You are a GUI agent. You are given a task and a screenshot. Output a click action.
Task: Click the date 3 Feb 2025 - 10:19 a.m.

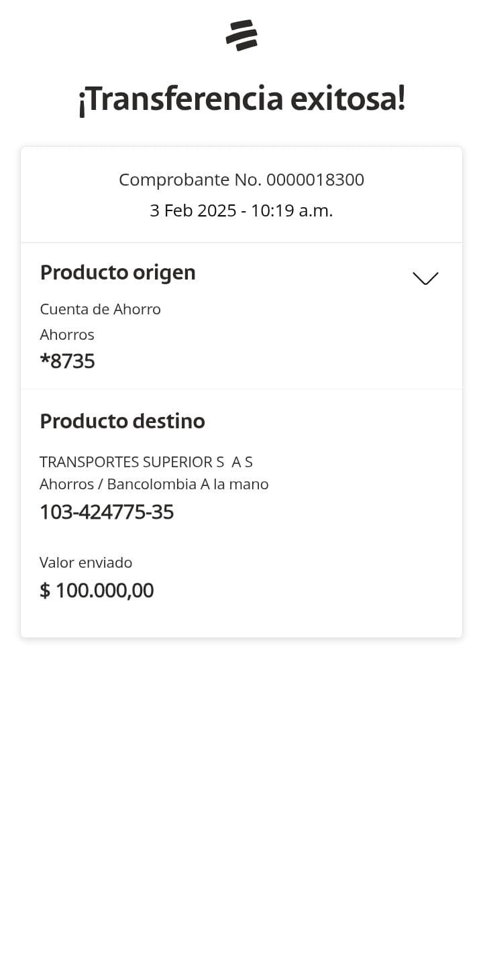click(241, 210)
